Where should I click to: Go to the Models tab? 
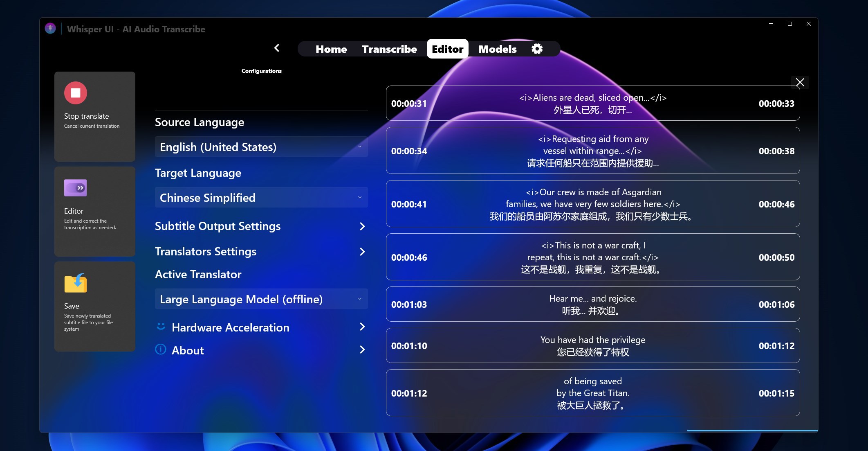pos(497,49)
